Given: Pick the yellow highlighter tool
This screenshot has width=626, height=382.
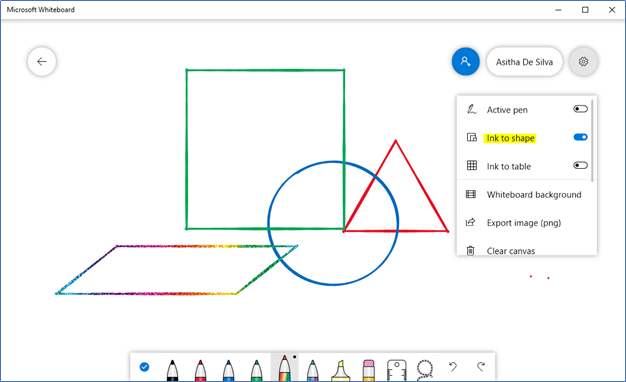Looking at the screenshot, I should [341, 370].
